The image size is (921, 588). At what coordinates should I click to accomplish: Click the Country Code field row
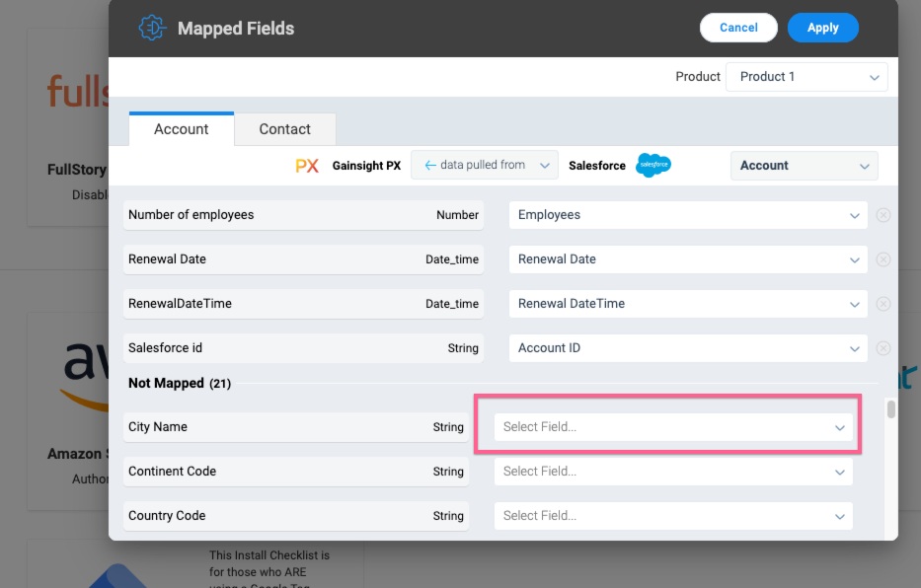click(296, 516)
